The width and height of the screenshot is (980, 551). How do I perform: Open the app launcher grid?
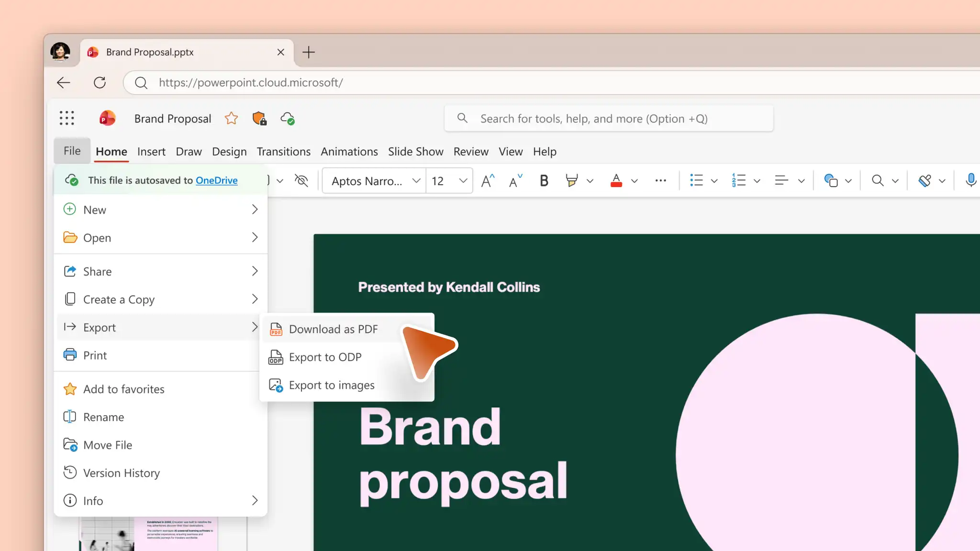coord(67,118)
